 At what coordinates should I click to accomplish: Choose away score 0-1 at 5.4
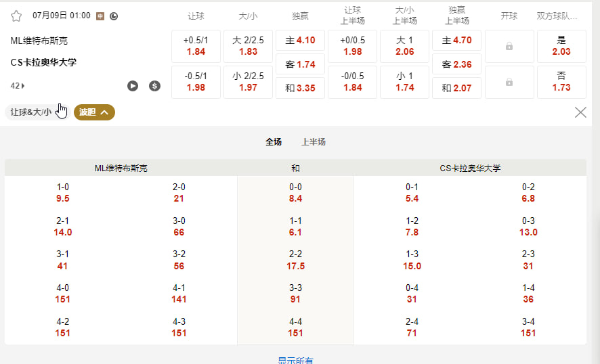[412, 193]
